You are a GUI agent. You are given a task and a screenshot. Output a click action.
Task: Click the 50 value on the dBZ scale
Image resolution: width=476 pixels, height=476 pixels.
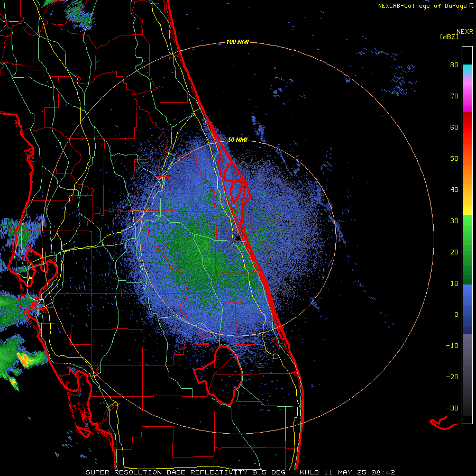point(454,159)
